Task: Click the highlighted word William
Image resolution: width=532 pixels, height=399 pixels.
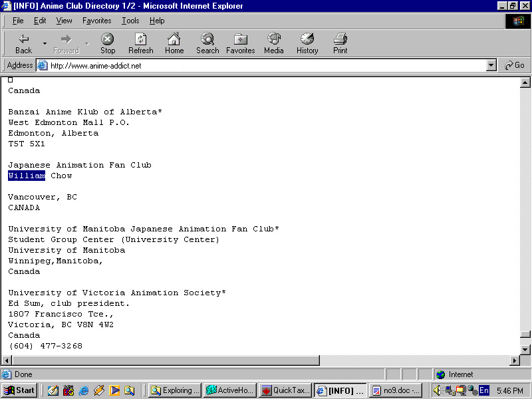Action: click(27, 176)
